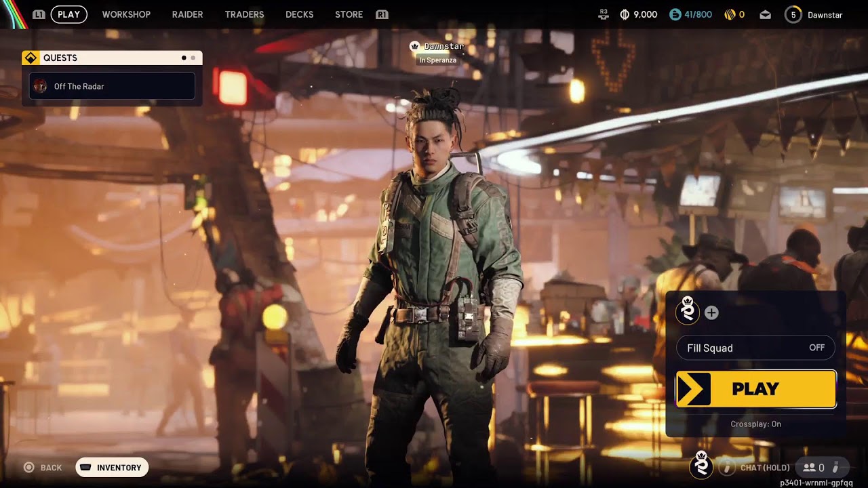Viewport: 868px width, 488px height.
Task: Click the R1 next-tab button icon
Action: tap(382, 14)
